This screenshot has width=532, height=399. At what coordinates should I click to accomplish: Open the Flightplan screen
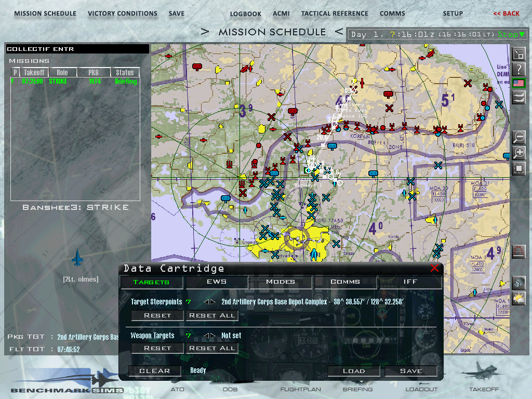tap(300, 390)
